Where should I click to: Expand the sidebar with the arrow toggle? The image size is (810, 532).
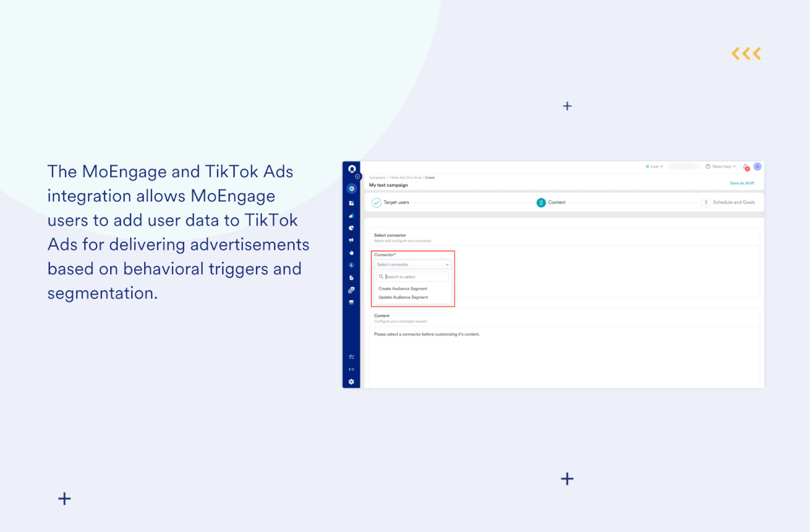357,176
